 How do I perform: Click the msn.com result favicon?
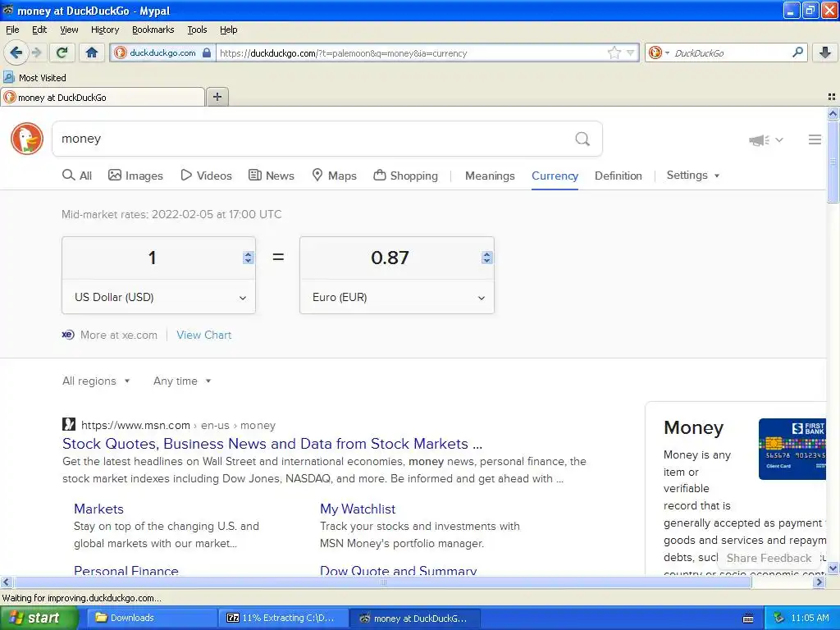point(69,424)
